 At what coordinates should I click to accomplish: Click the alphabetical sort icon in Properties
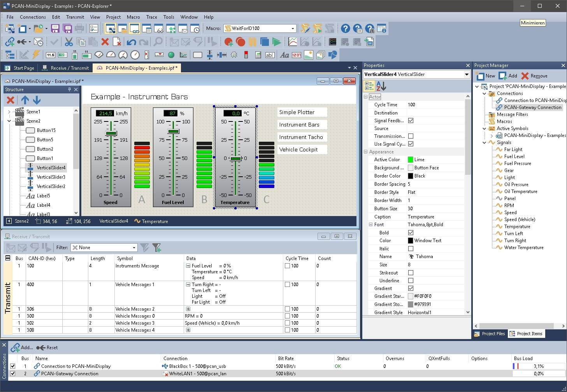(x=381, y=86)
